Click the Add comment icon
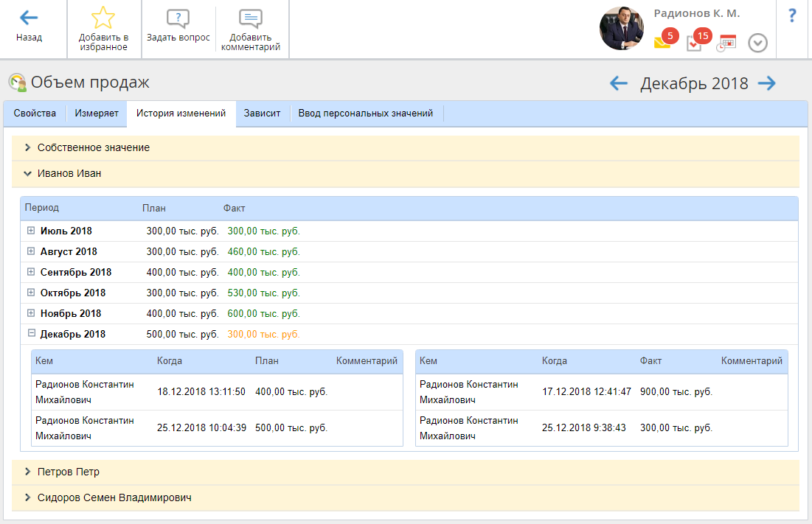The height and width of the screenshot is (524, 812). pos(251,19)
